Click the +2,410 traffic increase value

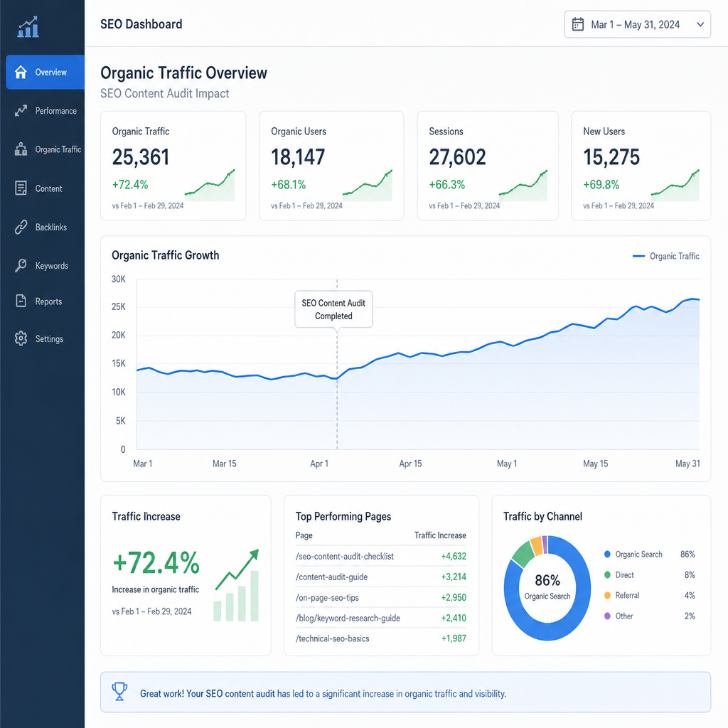(x=454, y=618)
